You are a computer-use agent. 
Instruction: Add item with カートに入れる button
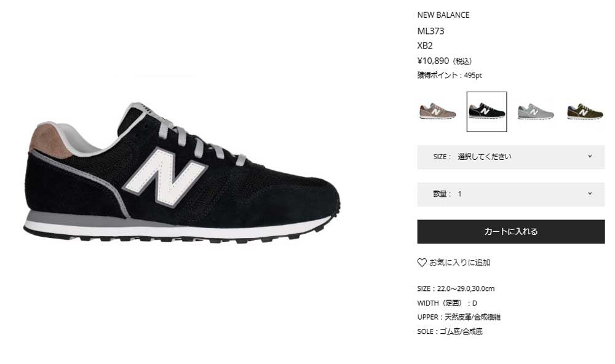tap(510, 231)
